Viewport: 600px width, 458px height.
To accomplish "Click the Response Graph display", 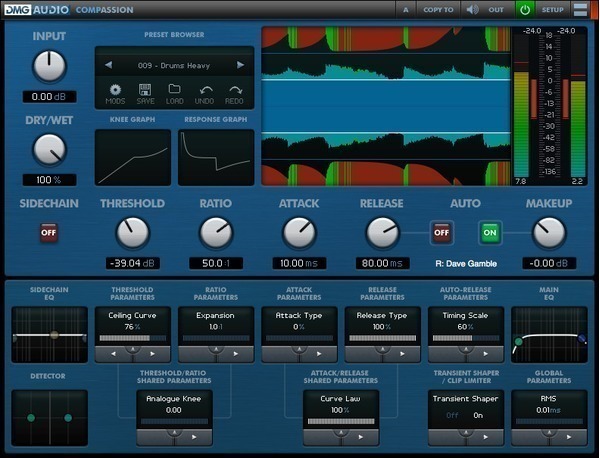I will click(216, 158).
